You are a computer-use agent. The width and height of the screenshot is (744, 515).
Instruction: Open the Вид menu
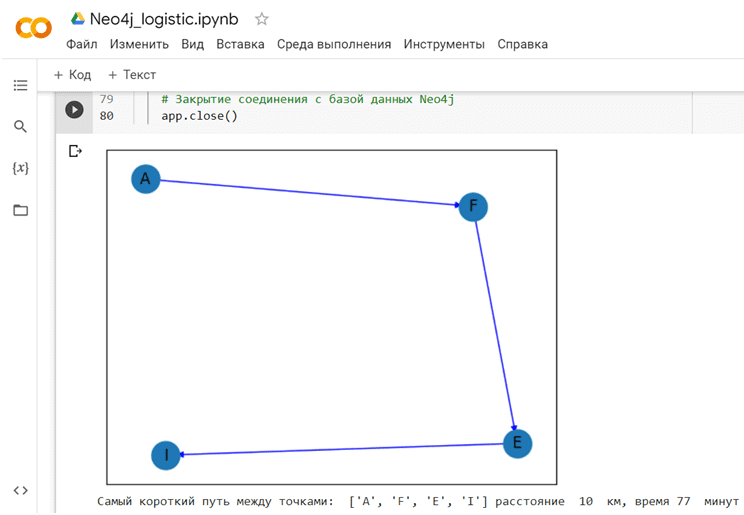[x=192, y=44]
